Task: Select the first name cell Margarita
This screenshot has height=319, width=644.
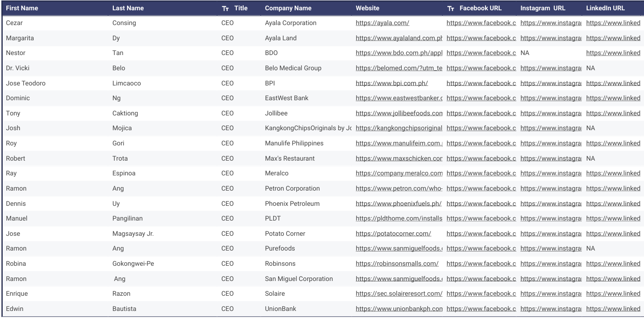Action: pos(20,38)
